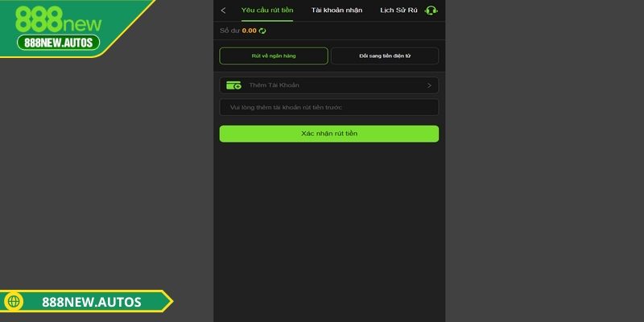This screenshot has height=322, width=644.
Task: Click the 888NEW.AUTOS text in bottom banner
Action: coord(92,302)
